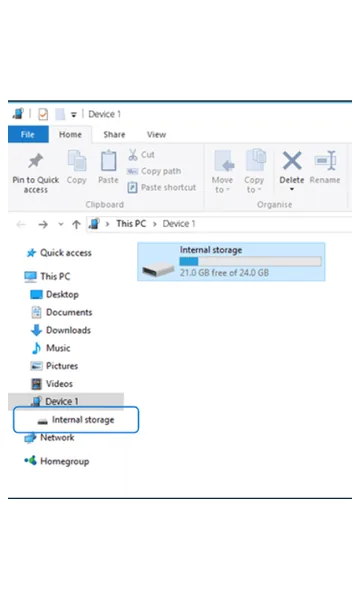Image resolution: width=360 pixels, height=600 pixels.
Task: Open the Move to menu
Action: [222, 171]
